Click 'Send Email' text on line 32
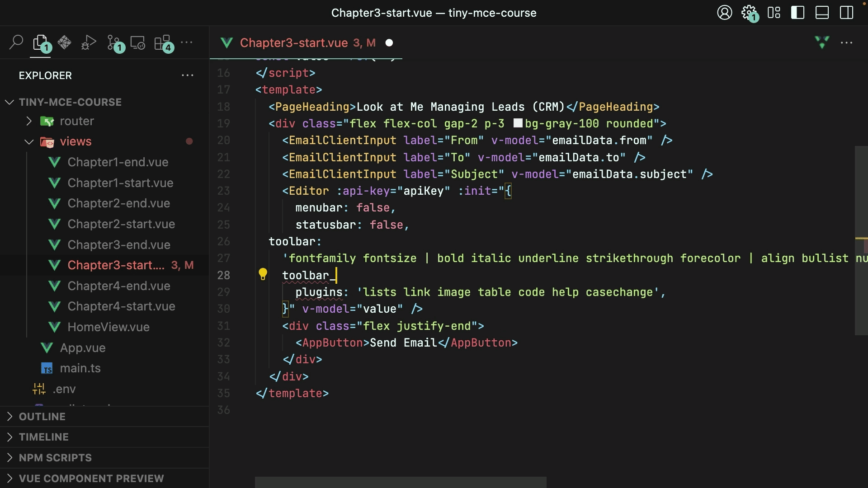 coord(403,343)
